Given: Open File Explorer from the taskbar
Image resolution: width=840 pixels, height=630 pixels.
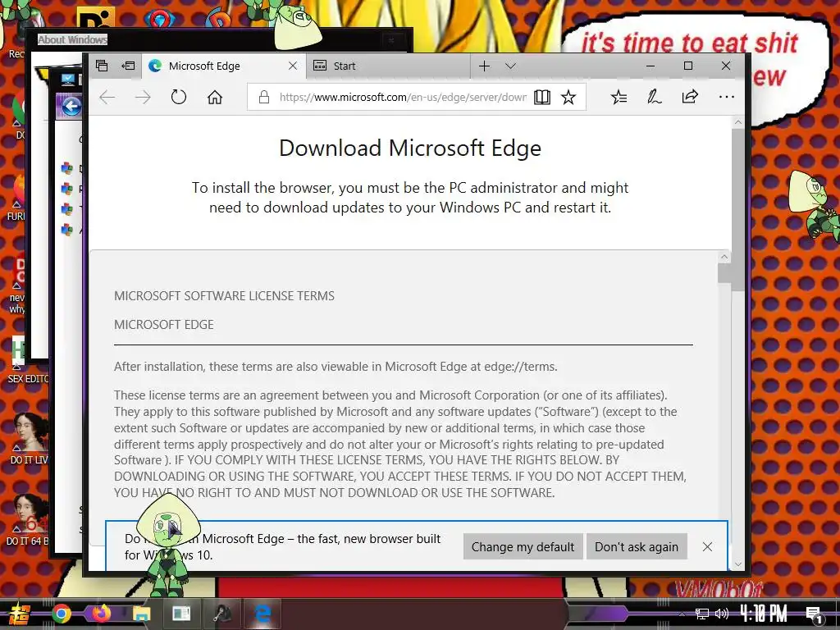Looking at the screenshot, I should point(141,614).
